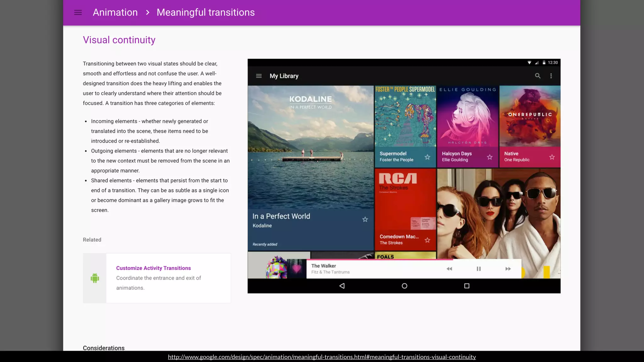Skip forward to the next track
This screenshot has width=644, height=362.
tap(508, 269)
